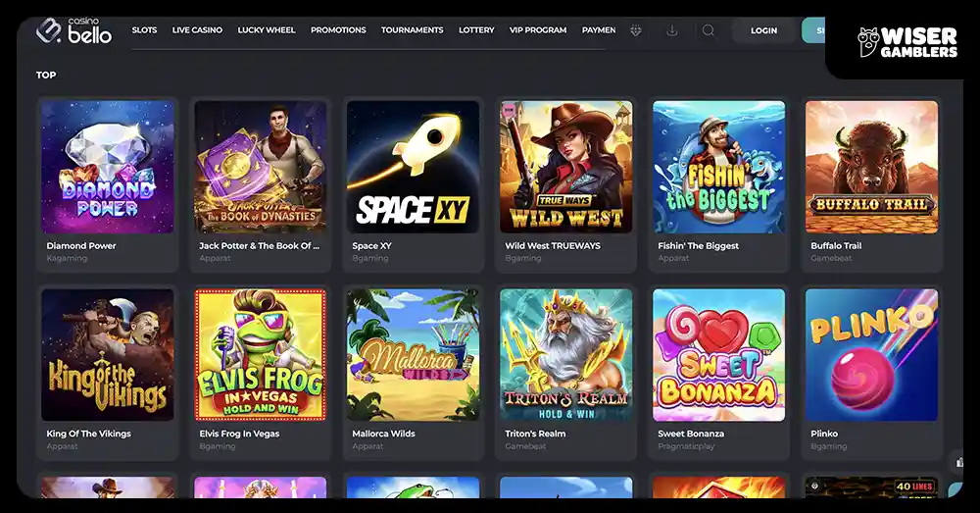Open Plinko game thumbnail

pyautogui.click(x=872, y=355)
